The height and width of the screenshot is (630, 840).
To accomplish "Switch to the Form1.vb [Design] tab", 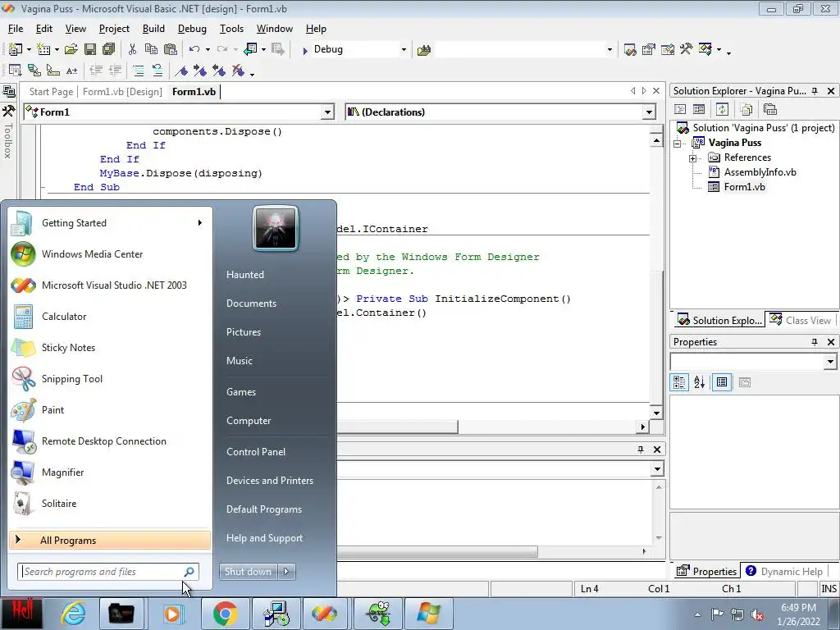I will (x=122, y=92).
